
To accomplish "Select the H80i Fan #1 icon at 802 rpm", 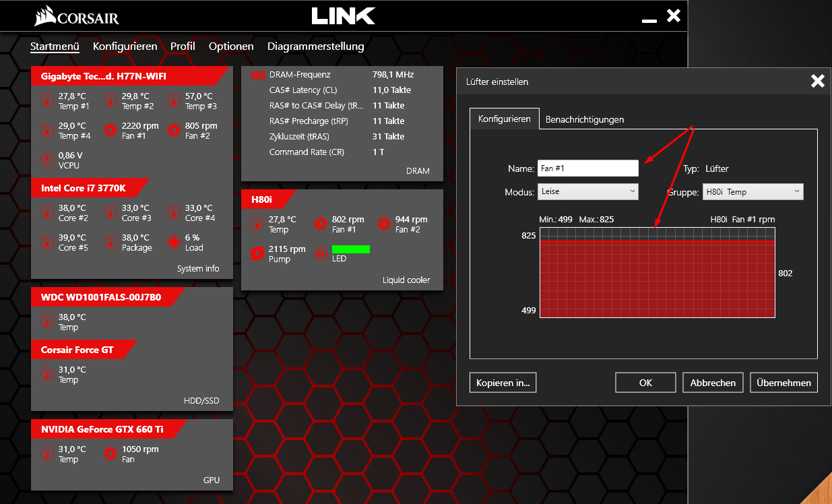I will (320, 224).
